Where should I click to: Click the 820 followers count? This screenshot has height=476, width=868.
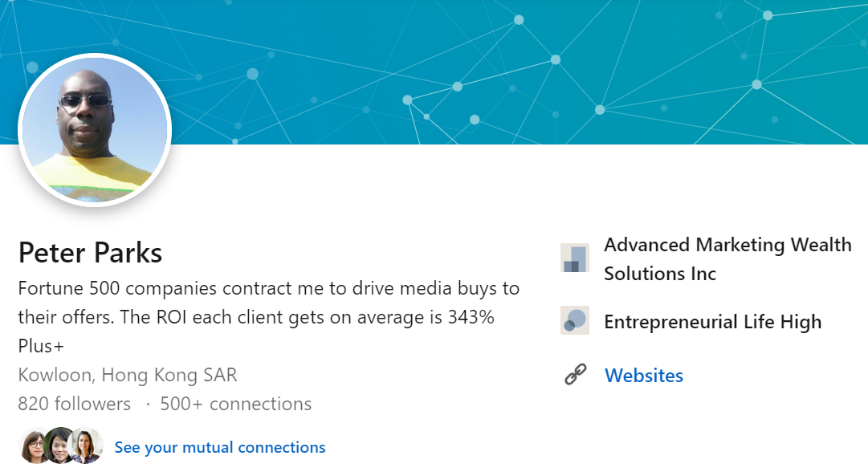tap(74, 404)
